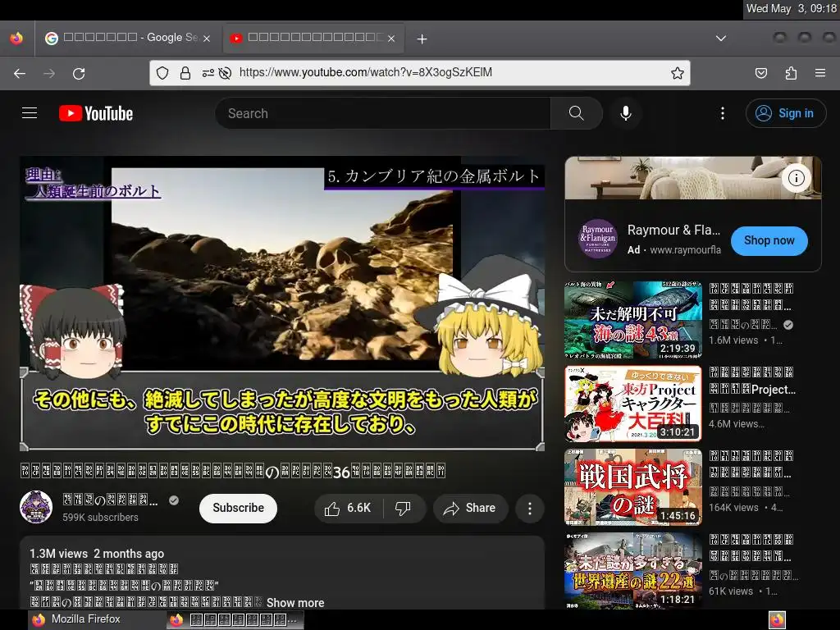Open YouTube settings three-dot menu
The width and height of the screenshot is (840, 630).
click(x=722, y=113)
